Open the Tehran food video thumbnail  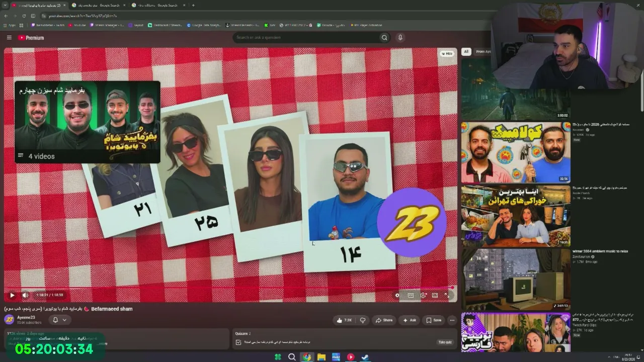516,216
